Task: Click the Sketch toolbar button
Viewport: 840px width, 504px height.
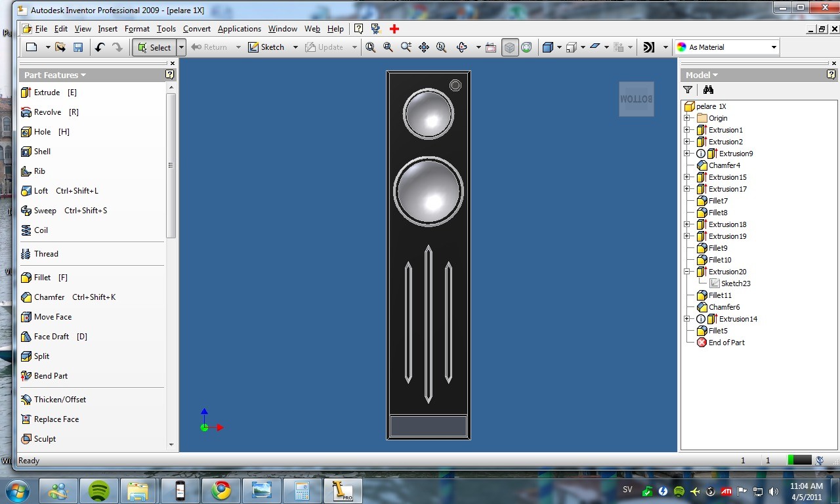Action: tap(266, 47)
